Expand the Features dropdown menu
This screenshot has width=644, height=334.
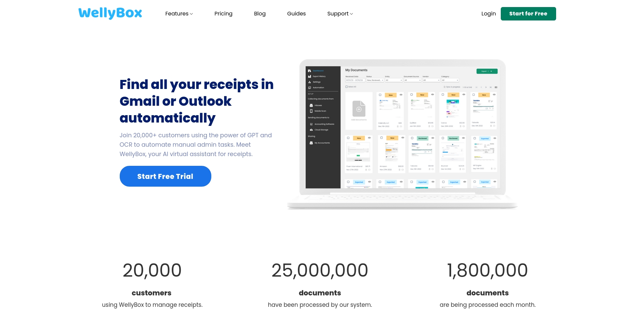tap(179, 14)
